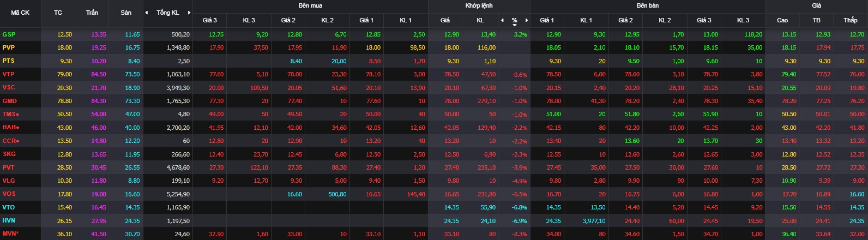
Task: Select the VLG stock row code
Action: click(9, 181)
